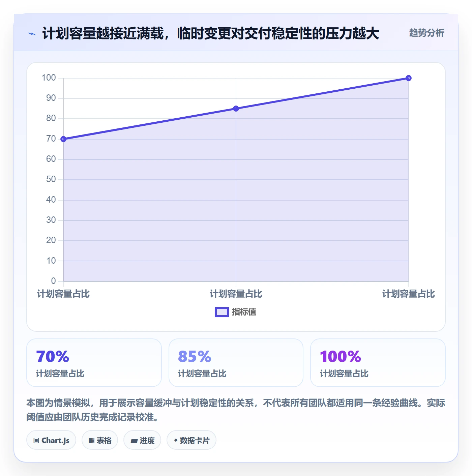Click the 85% value text
This screenshot has height=476, width=472.
point(195,357)
